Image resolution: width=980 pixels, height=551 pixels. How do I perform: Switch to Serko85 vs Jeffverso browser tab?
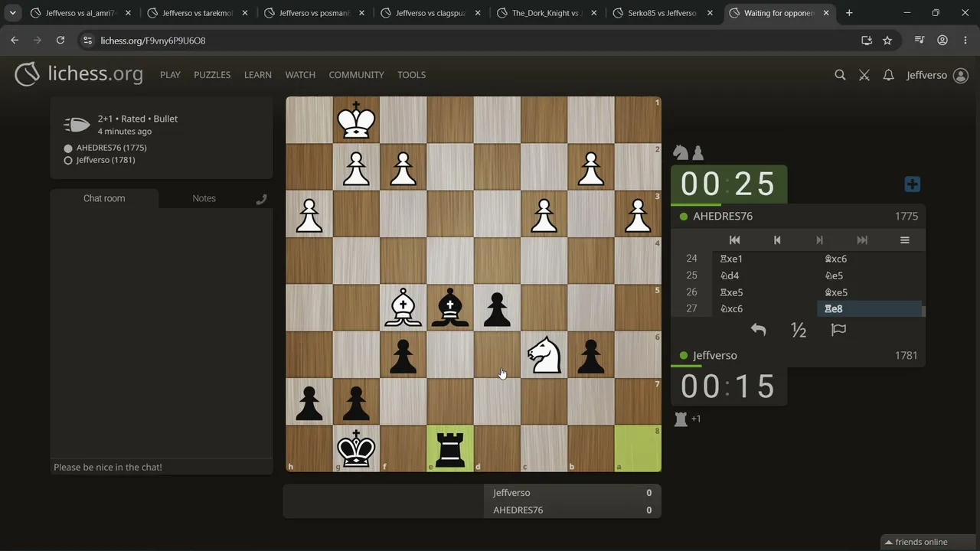point(662,13)
